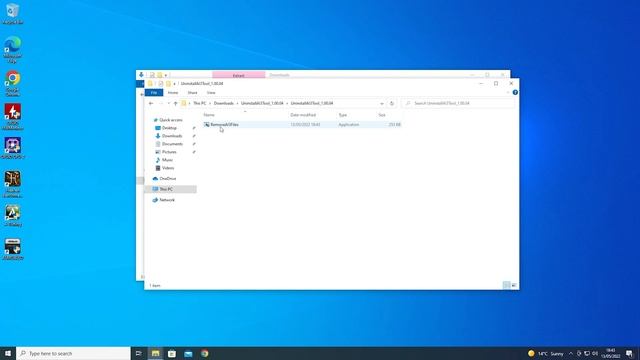Open Network in the navigation pane
Image resolution: width=640 pixels, height=360 pixels.
(x=167, y=200)
